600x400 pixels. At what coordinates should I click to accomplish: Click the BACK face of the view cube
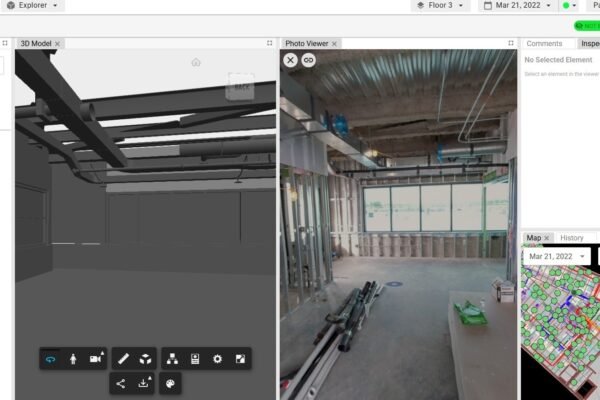pos(241,87)
